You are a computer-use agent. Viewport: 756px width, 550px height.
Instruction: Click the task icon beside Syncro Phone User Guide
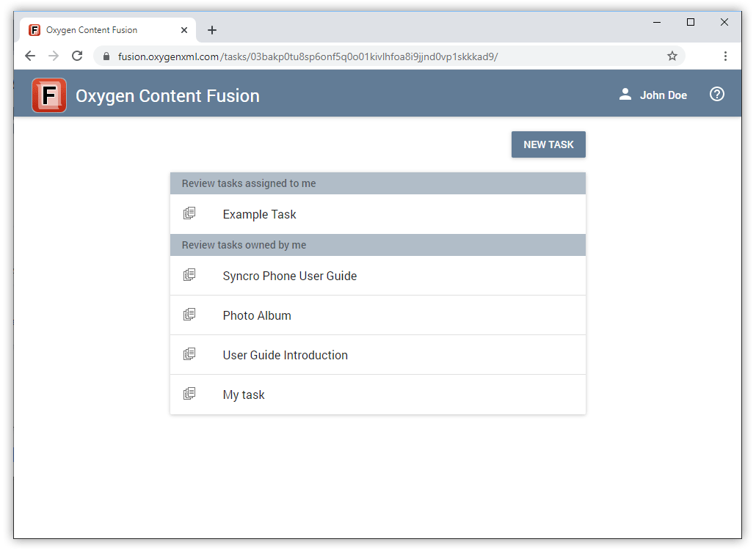click(x=189, y=275)
